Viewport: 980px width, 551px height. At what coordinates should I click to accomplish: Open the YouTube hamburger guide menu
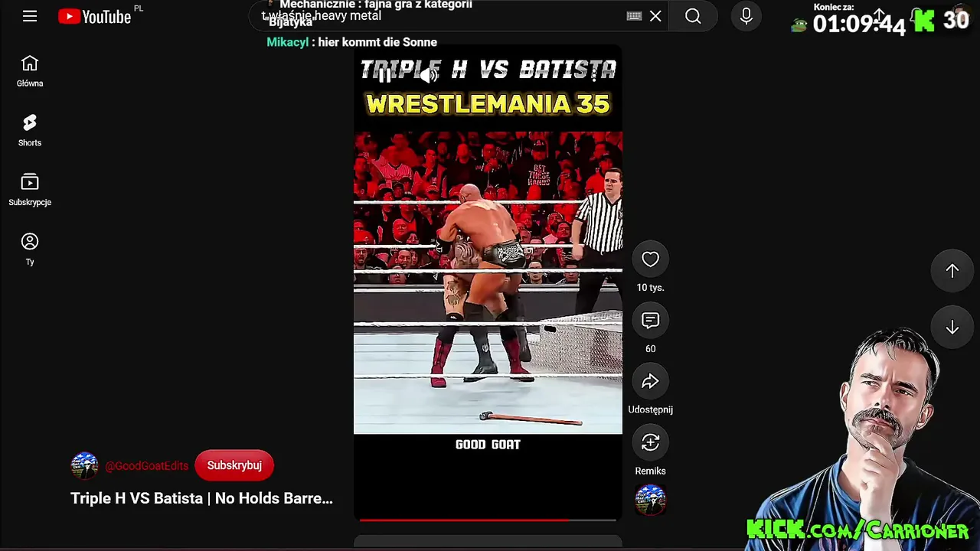30,16
